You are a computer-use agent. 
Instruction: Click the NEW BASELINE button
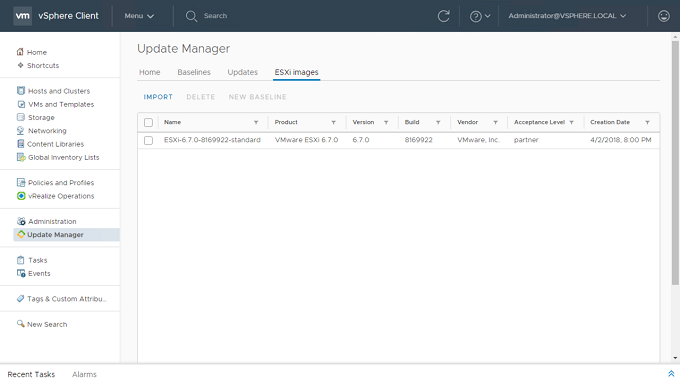pos(258,97)
